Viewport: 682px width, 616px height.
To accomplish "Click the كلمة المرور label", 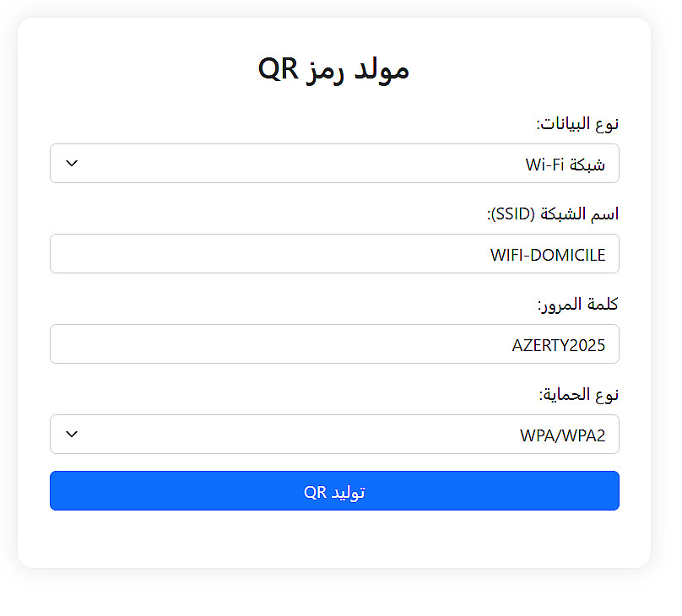I will [x=578, y=305].
